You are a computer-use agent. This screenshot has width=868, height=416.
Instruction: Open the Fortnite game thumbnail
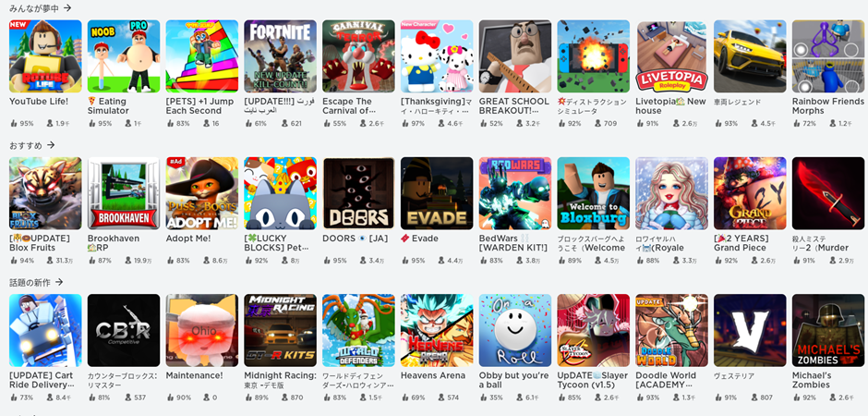[280, 56]
